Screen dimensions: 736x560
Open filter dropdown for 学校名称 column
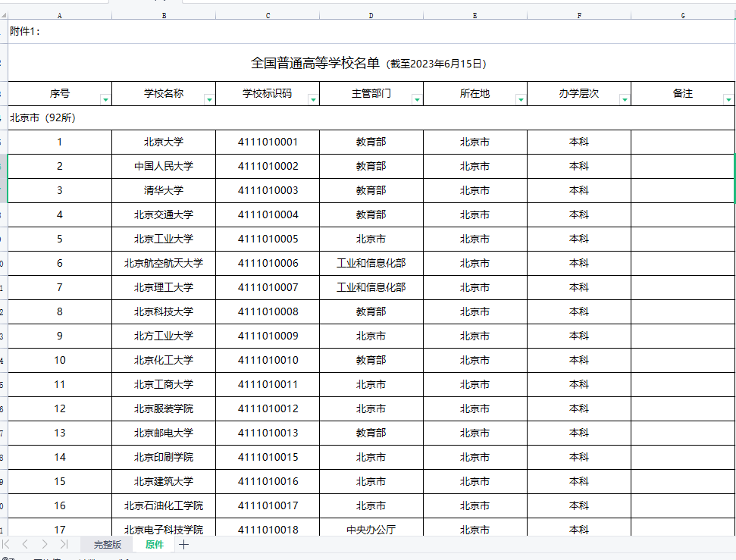point(209,99)
